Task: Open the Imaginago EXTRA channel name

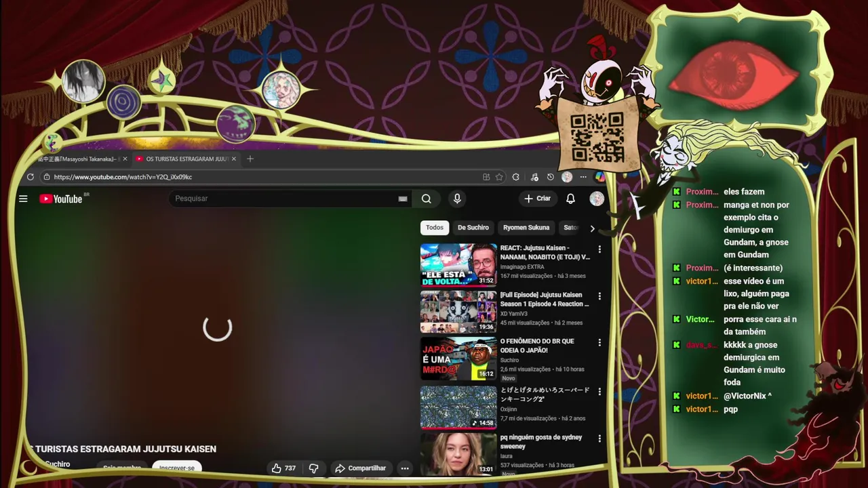Action: pyautogui.click(x=522, y=267)
